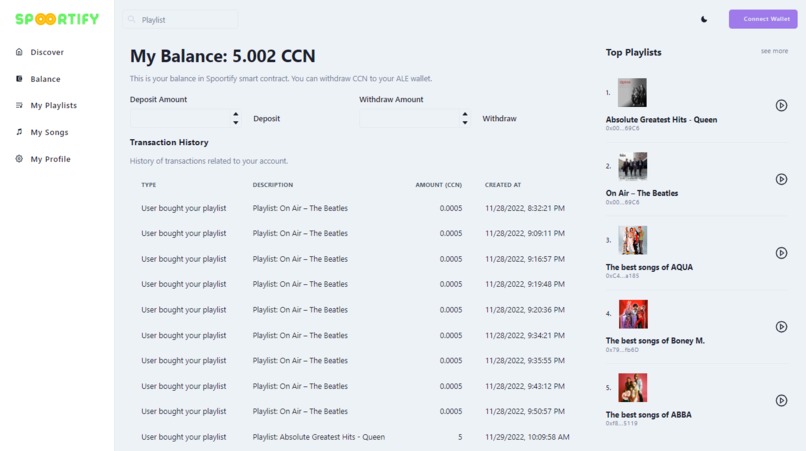Screen dimensions: 806x451
Task: Select transaction dated 11/28/2022, 9:43:12 PM
Action: tap(353, 386)
